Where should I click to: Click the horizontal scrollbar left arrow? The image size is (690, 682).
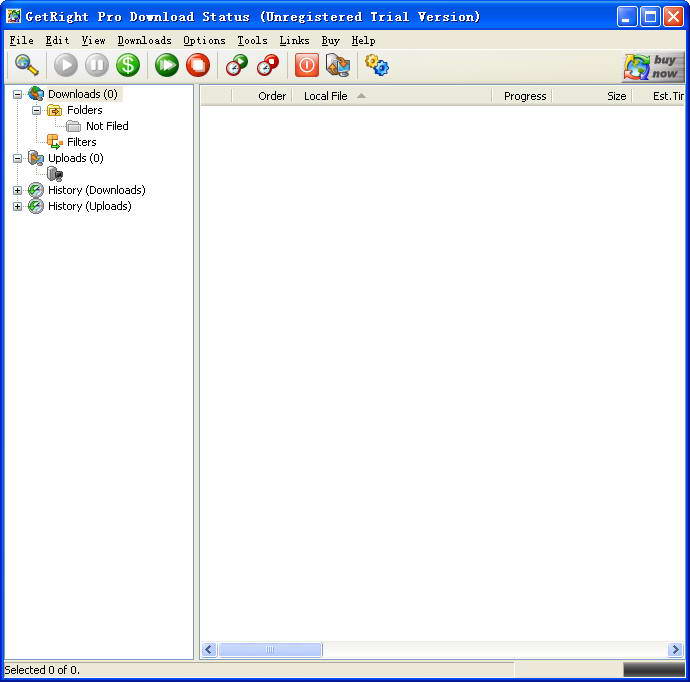209,649
